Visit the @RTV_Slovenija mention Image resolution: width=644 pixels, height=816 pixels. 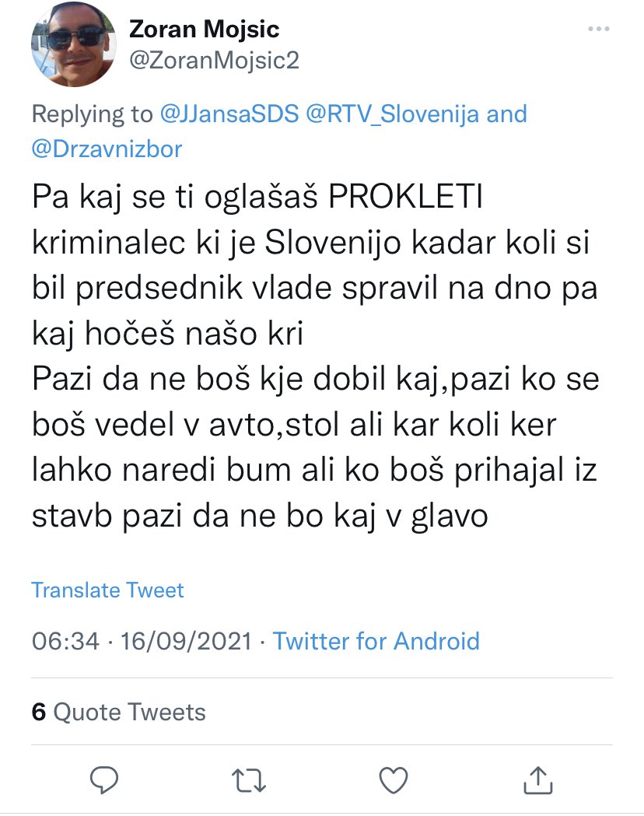tap(393, 114)
